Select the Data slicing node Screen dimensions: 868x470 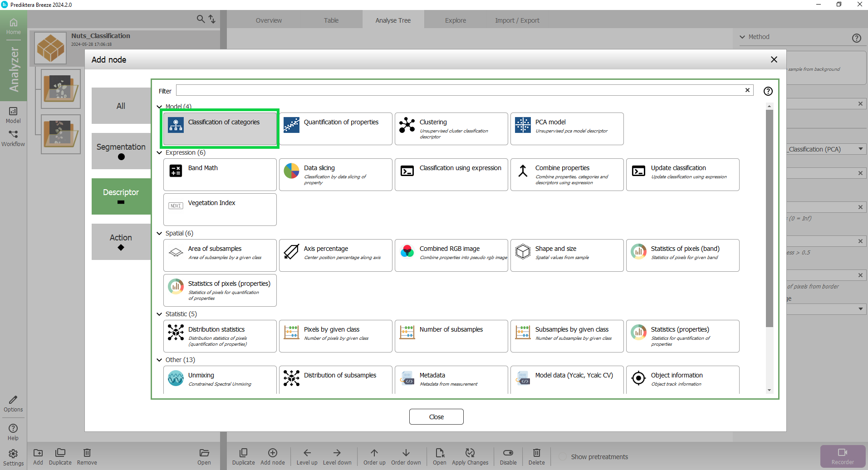335,174
